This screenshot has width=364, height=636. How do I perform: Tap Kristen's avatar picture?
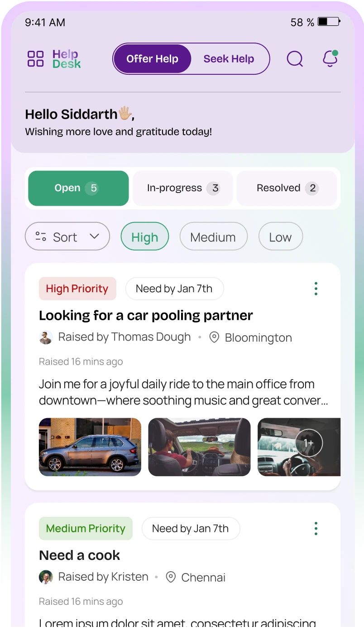tap(46, 577)
